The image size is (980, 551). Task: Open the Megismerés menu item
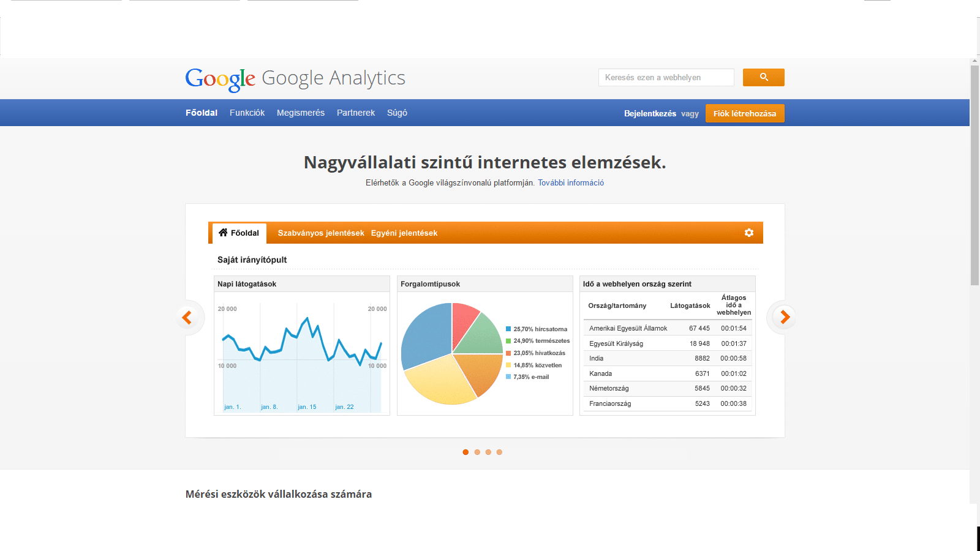tap(301, 113)
